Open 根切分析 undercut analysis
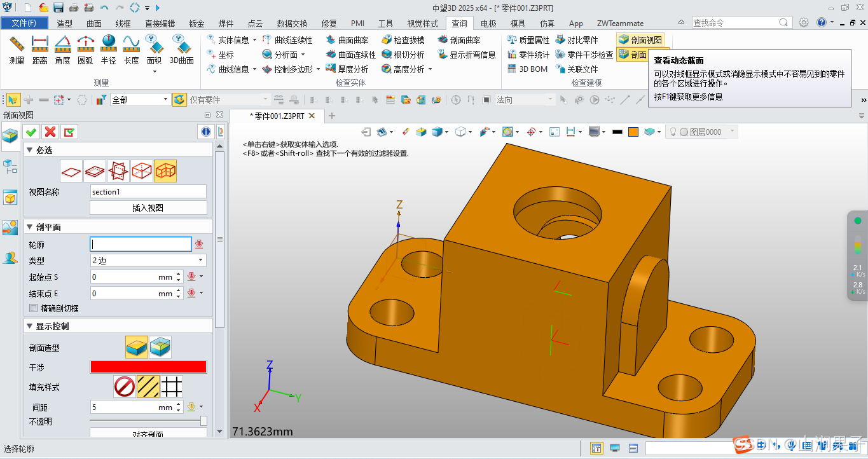This screenshot has width=868, height=459. [403, 55]
